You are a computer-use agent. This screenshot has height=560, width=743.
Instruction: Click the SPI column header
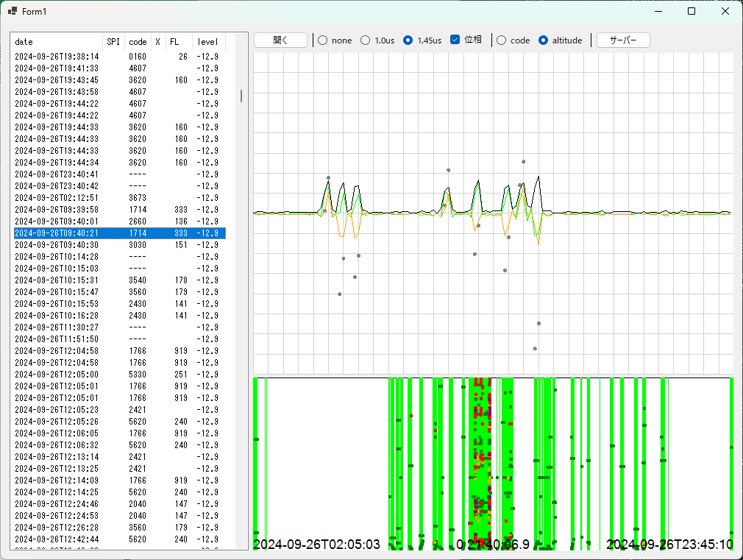click(x=113, y=42)
